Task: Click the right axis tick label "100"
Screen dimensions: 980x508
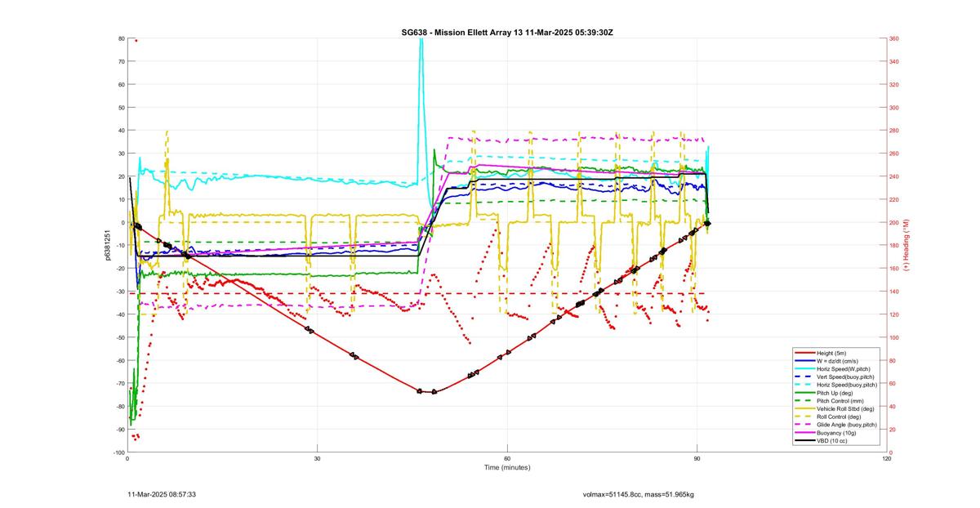Action: [x=894, y=337]
